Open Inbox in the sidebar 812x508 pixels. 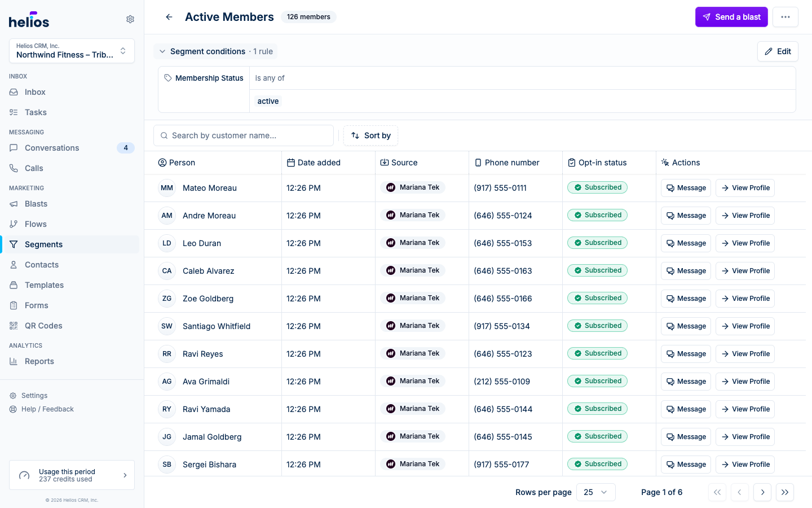click(72, 92)
